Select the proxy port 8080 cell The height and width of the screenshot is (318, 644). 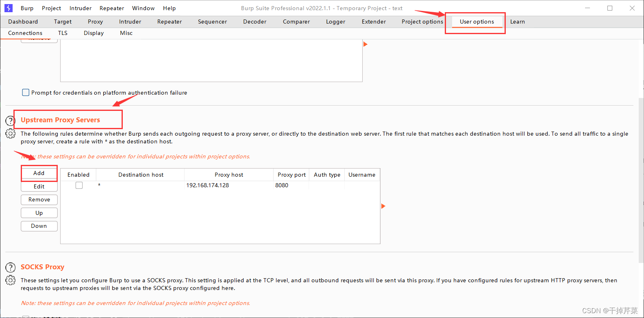point(292,185)
